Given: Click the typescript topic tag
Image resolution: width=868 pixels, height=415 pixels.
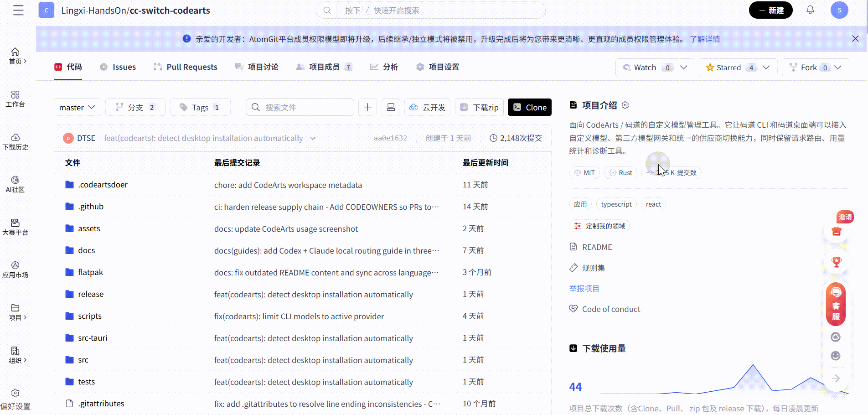Looking at the screenshot, I should [616, 204].
